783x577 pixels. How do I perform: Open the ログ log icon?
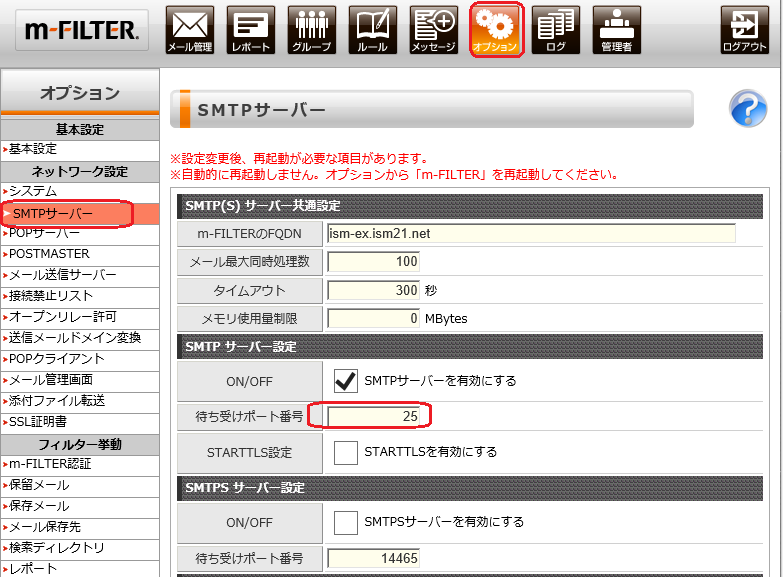pyautogui.click(x=556, y=30)
